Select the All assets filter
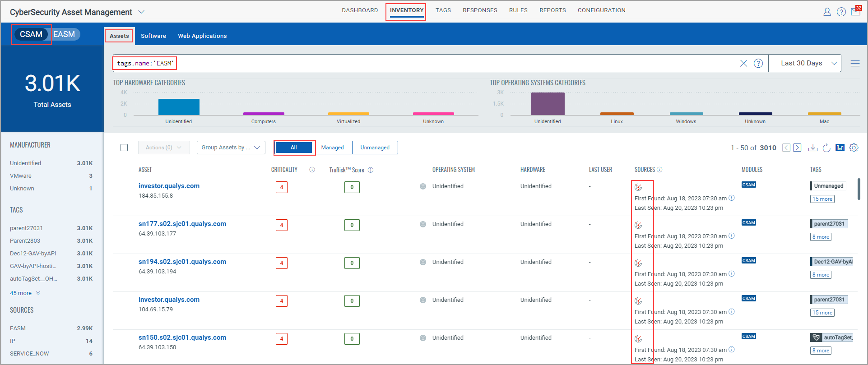The width and height of the screenshot is (868, 365). (294, 148)
